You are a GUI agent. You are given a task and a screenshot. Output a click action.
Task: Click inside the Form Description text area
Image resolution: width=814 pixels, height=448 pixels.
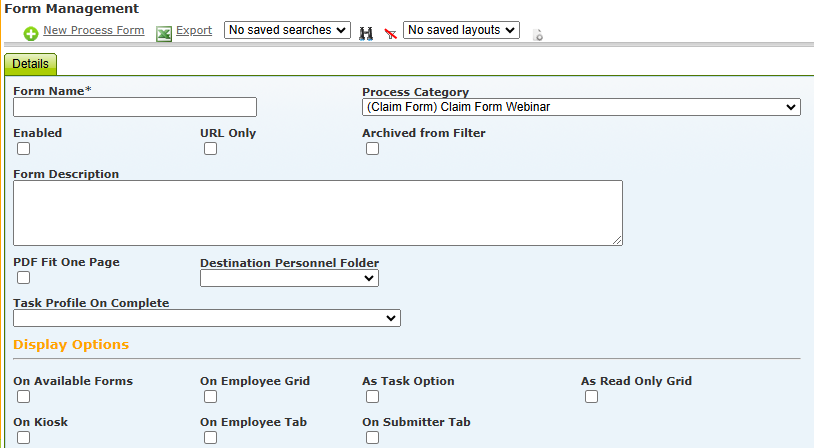[318, 213]
